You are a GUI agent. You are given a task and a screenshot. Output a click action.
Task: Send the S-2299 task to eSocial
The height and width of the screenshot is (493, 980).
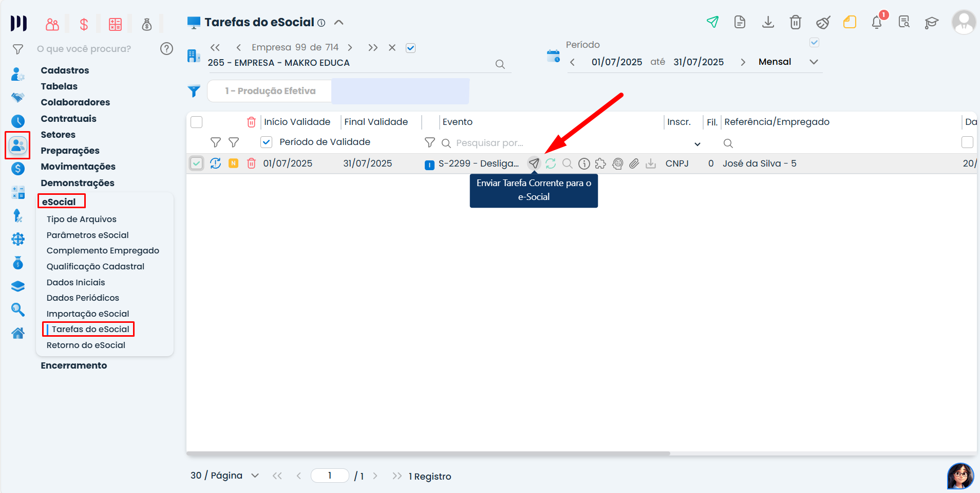pos(534,163)
